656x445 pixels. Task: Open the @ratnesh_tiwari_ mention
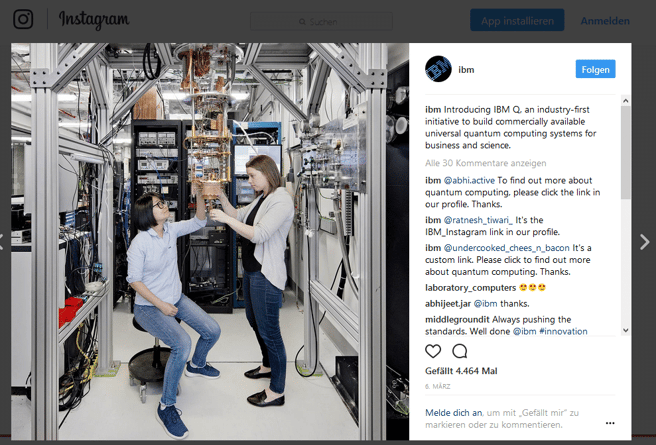pos(478,220)
